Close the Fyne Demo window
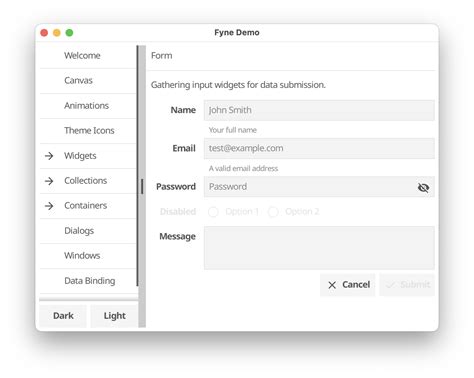474x378 pixels. pyautogui.click(x=44, y=33)
